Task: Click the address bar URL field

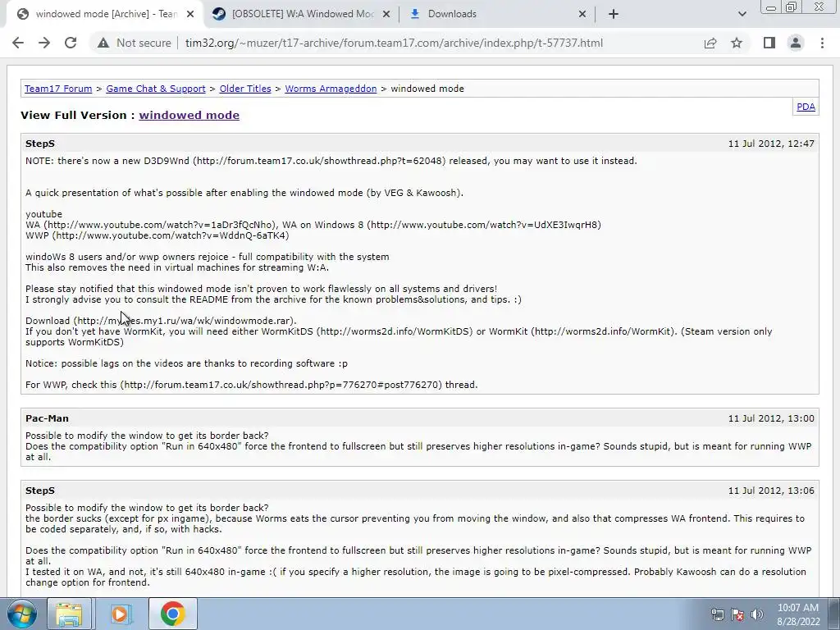Action: click(394, 43)
